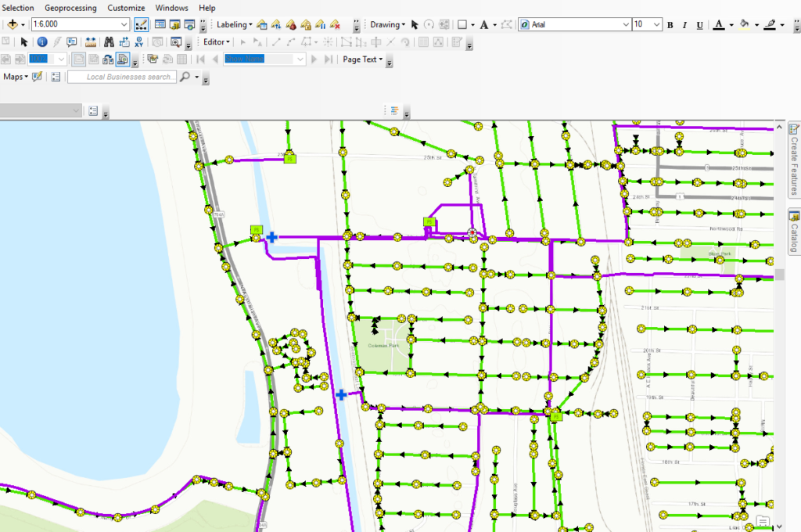Click the Identify tool icon

click(42, 42)
